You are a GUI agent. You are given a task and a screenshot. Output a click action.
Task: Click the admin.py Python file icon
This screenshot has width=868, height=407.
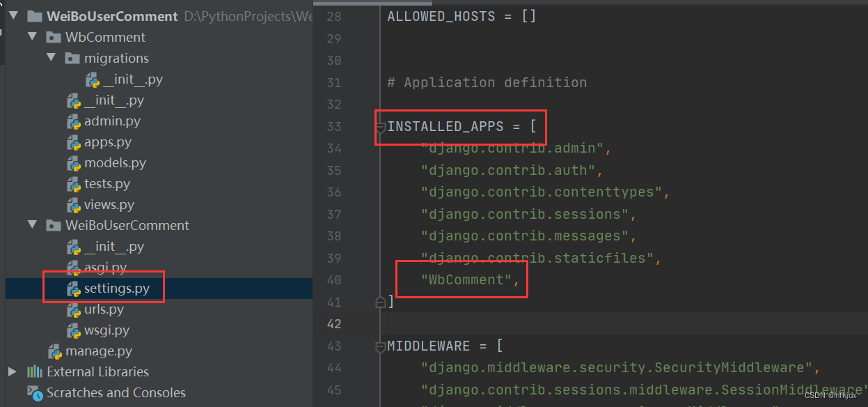tap(74, 121)
